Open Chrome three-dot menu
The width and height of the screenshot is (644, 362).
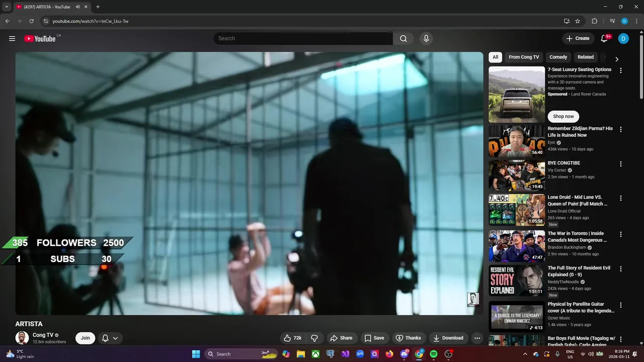pyautogui.click(x=636, y=21)
